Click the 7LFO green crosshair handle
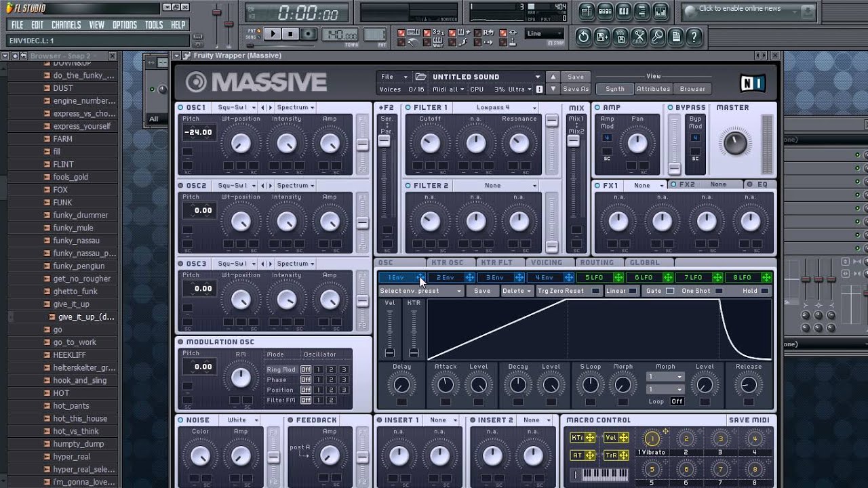This screenshot has height=488, width=868. (x=717, y=277)
